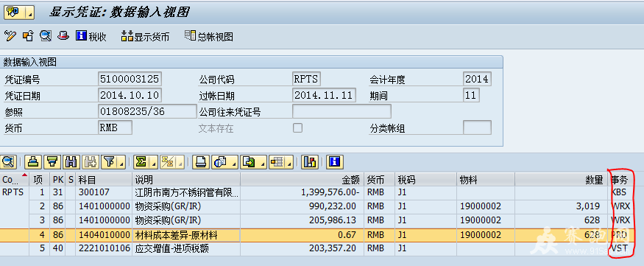Select amount cell 1,399,576.00-
This screenshot has width=644, height=266.
click(x=302, y=193)
